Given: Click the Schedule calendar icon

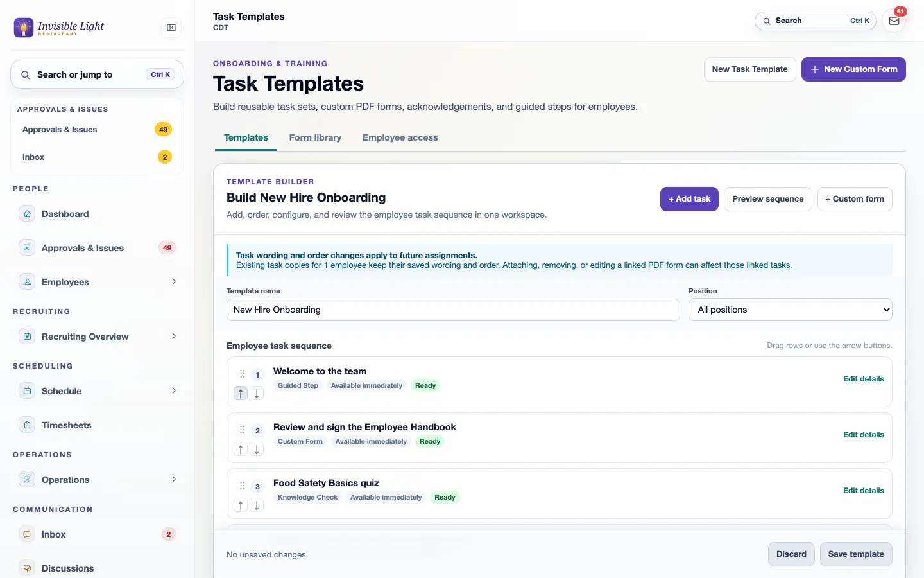Looking at the screenshot, I should click(x=27, y=391).
